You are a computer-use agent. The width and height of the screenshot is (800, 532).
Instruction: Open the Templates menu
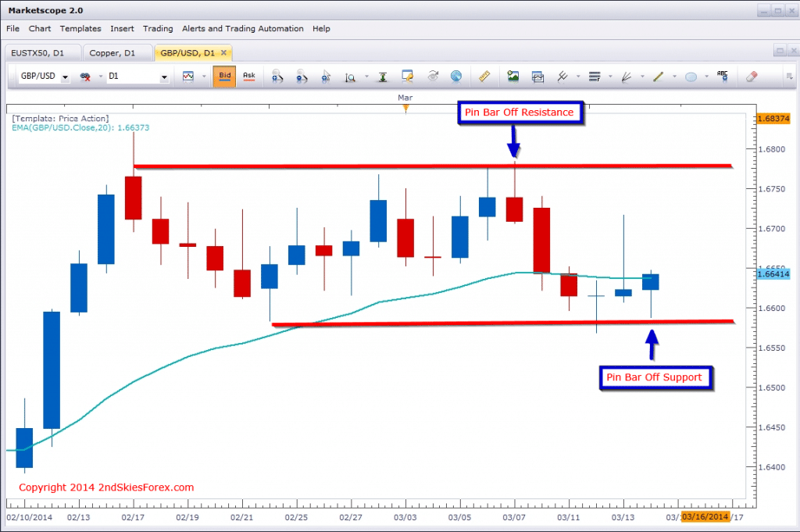coord(80,29)
